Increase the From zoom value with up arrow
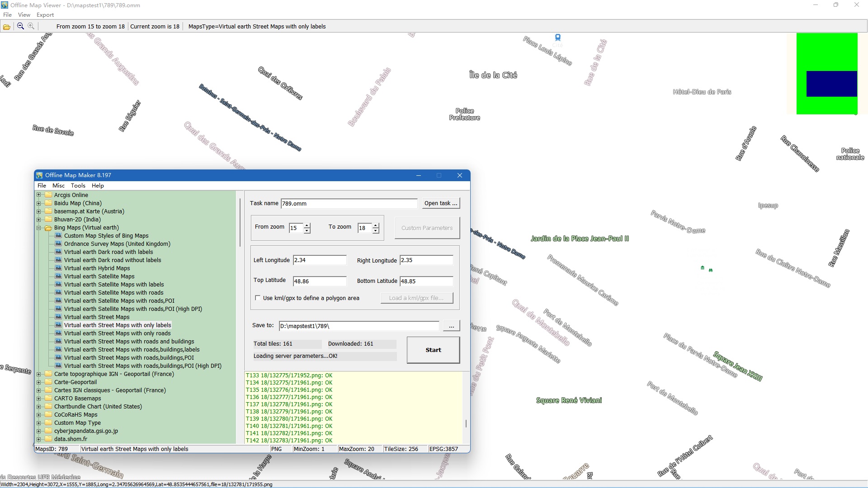 tap(307, 225)
